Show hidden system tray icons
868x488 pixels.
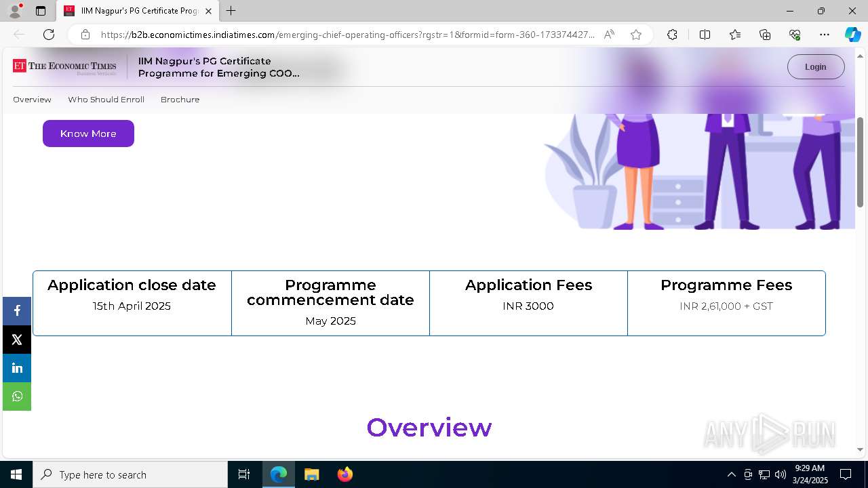click(x=731, y=474)
